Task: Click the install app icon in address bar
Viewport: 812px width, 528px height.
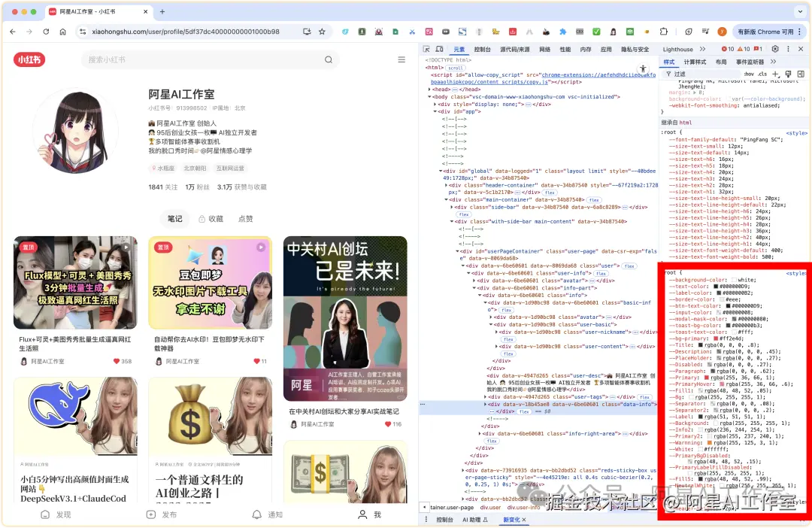Action: point(307,32)
